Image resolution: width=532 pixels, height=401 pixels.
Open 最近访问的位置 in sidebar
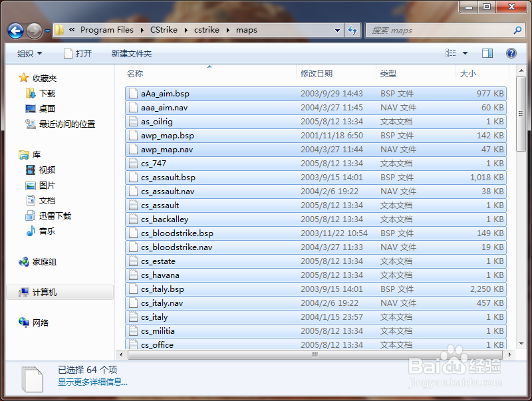pyautogui.click(x=67, y=124)
